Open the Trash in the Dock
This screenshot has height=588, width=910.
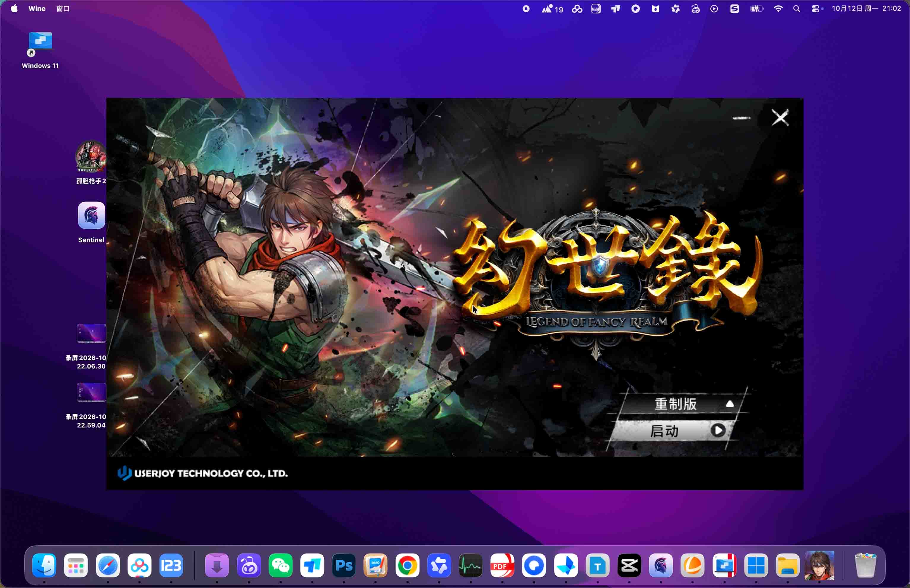pyautogui.click(x=865, y=565)
